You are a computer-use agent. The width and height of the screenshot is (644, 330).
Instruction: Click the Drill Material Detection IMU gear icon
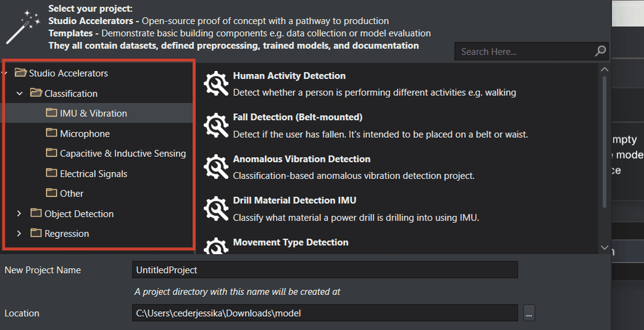(x=216, y=208)
